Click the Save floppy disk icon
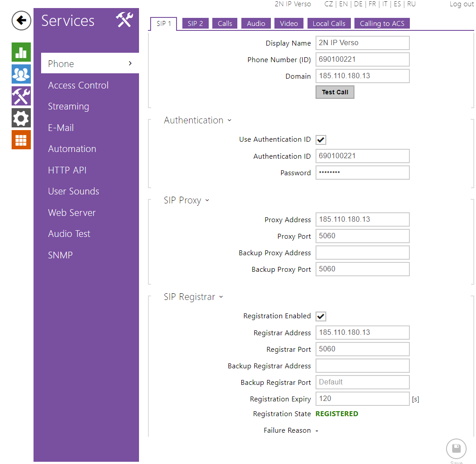The height and width of the screenshot is (464, 476). 456,448
